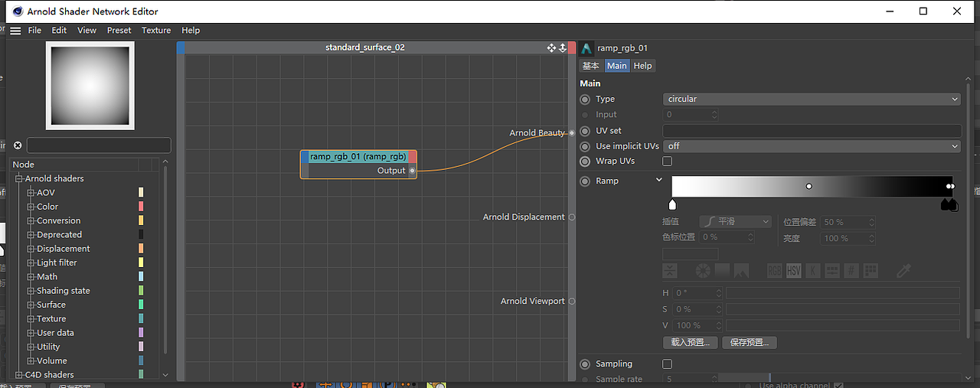Viewport: 980px width, 388px height.
Task: Select the midpoint bias handle on the ramp gradient
Action: [x=808, y=187]
